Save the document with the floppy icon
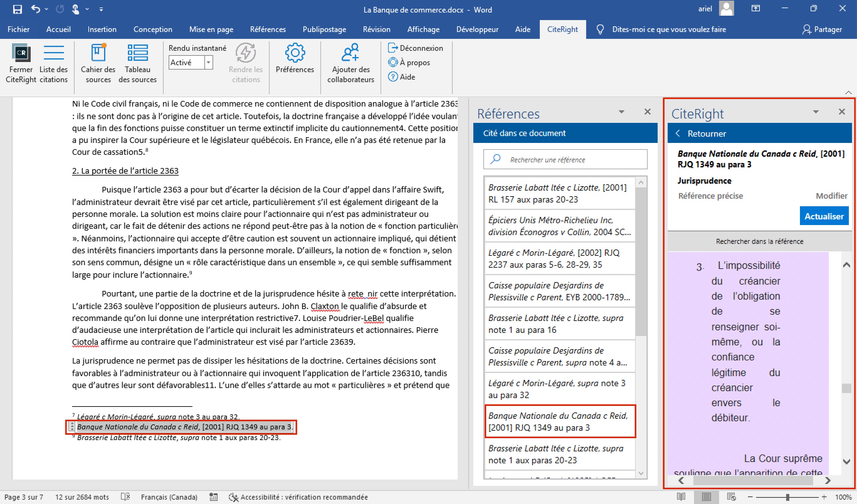This screenshot has height=504, width=857. click(x=17, y=9)
